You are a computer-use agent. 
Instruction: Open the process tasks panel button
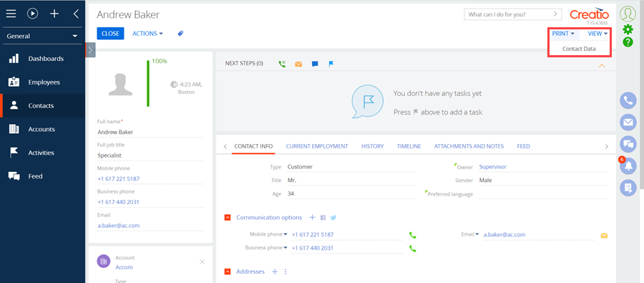(x=628, y=188)
